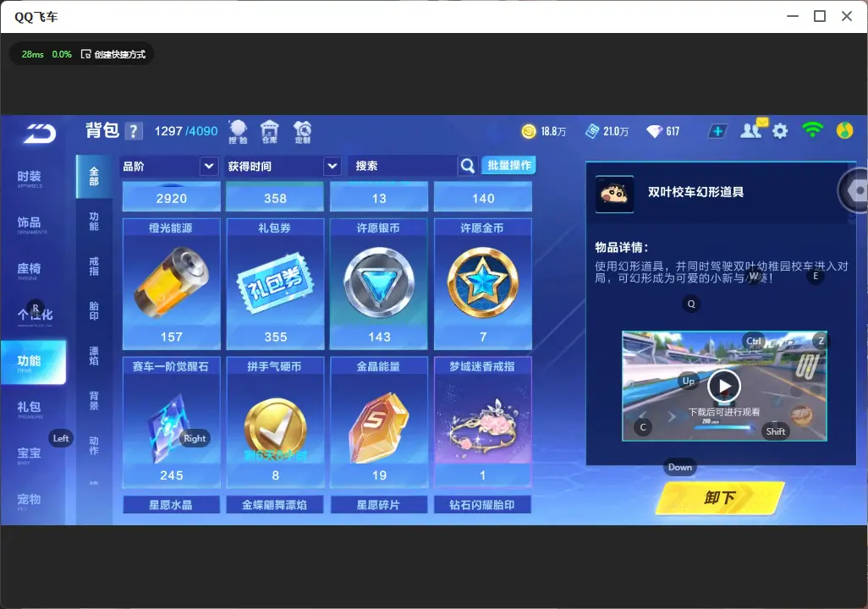
Task: Click the Crayon Shin-chan item avatar
Action: coord(614,194)
